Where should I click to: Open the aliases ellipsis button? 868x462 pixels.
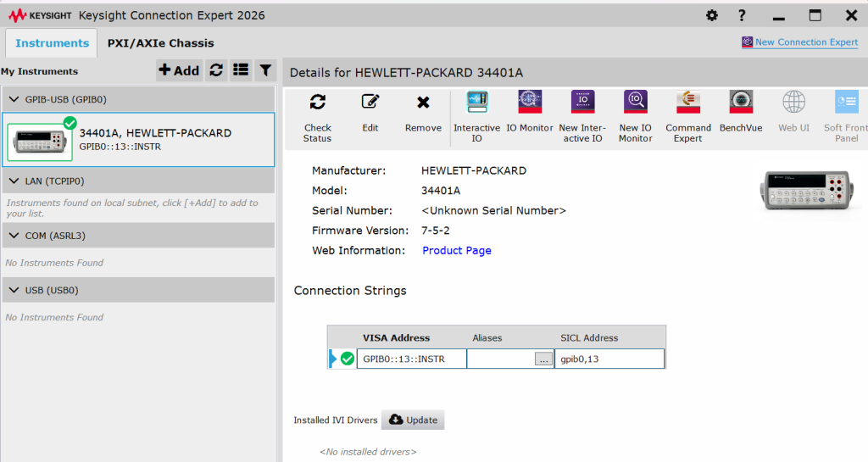[543, 359]
